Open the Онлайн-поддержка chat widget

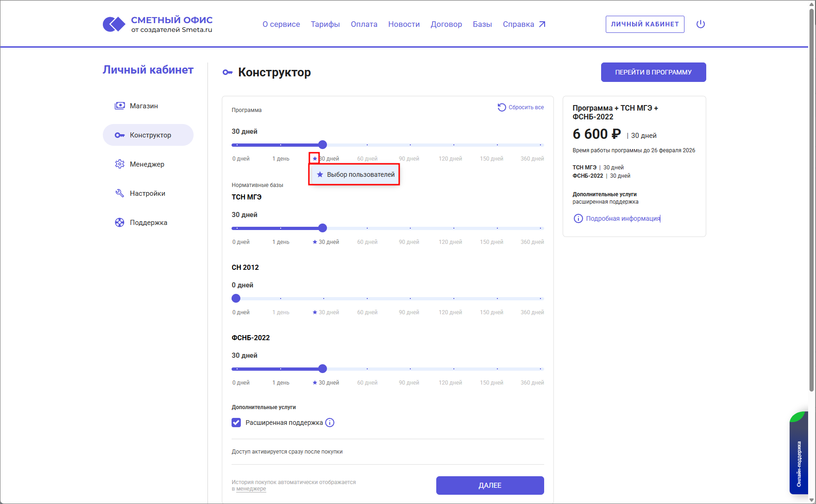[x=799, y=454]
